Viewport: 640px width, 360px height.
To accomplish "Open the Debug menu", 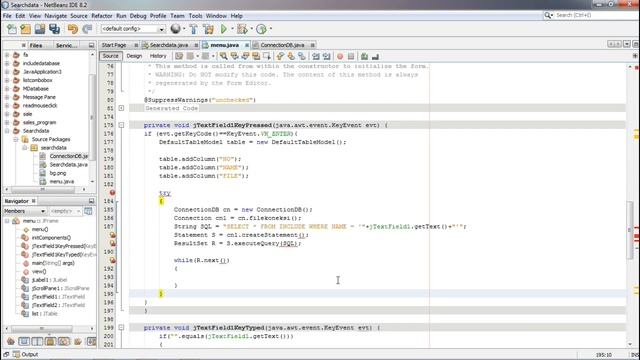I will tap(138, 16).
